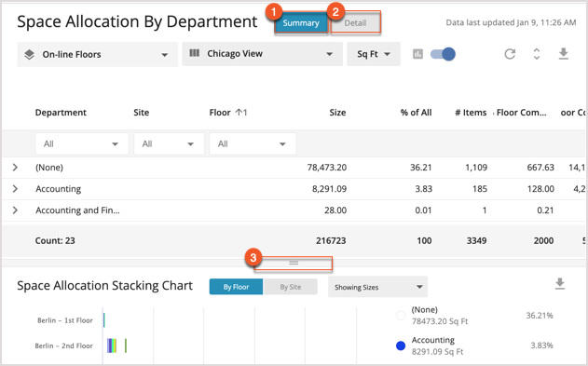The height and width of the screenshot is (366, 588).
Task: Click the bar chart icon beside toggle
Action: (x=417, y=54)
